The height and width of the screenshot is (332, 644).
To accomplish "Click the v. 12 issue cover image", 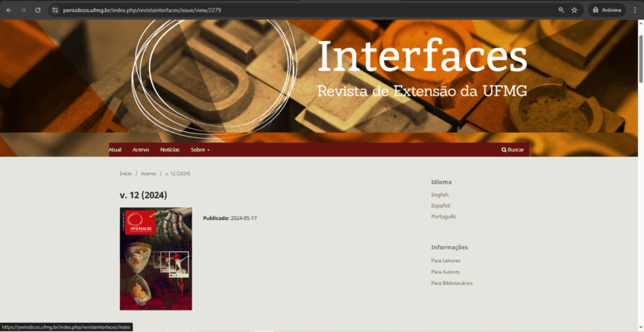I will click(x=156, y=258).
